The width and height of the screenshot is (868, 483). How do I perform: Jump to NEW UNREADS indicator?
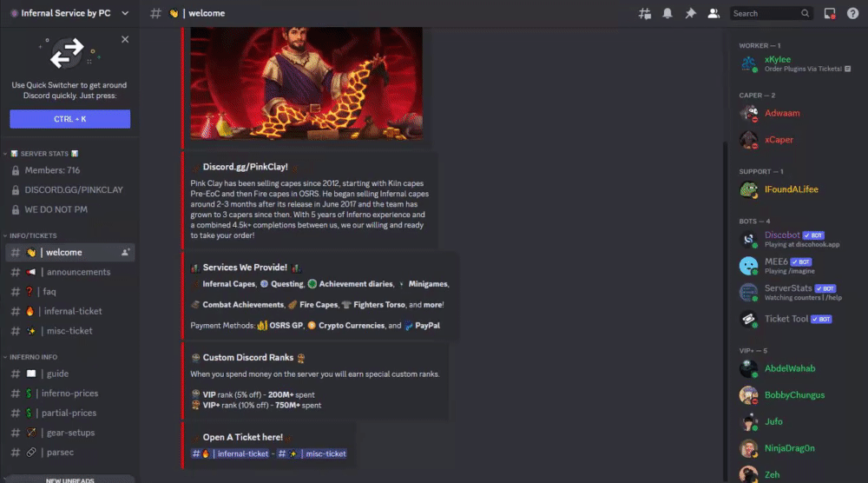[69, 480]
